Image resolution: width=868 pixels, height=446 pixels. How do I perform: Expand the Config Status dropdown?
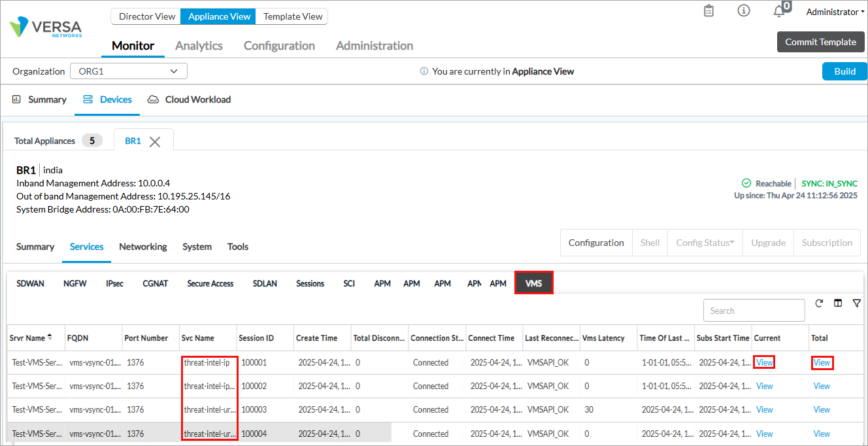(x=705, y=243)
